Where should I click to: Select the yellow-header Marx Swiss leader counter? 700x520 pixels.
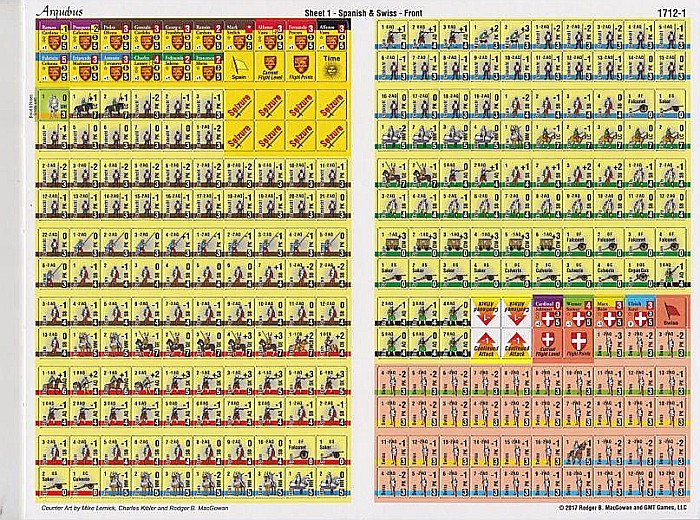pos(609,311)
